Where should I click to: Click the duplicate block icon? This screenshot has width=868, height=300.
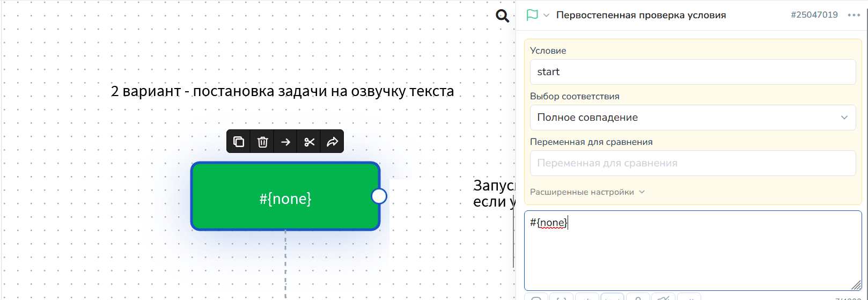click(239, 142)
